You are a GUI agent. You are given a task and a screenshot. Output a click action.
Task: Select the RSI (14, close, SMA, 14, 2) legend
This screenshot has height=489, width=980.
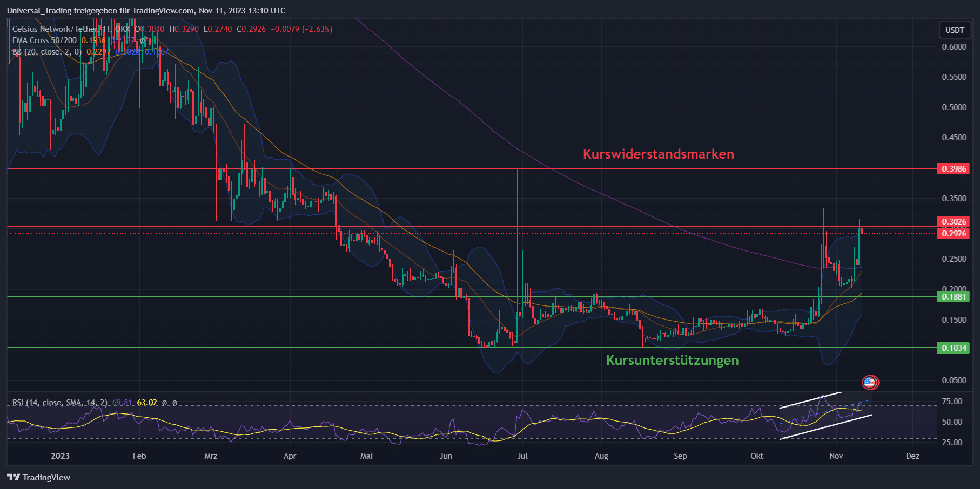pyautogui.click(x=59, y=403)
